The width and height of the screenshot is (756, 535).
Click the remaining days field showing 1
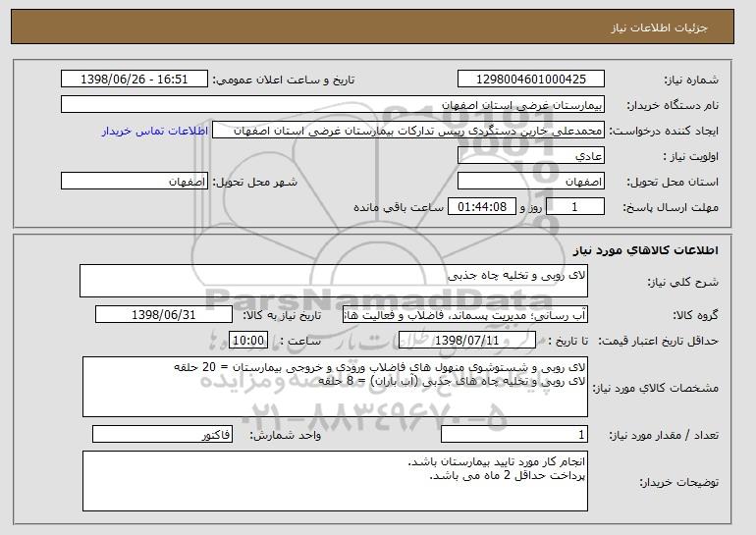click(574, 207)
